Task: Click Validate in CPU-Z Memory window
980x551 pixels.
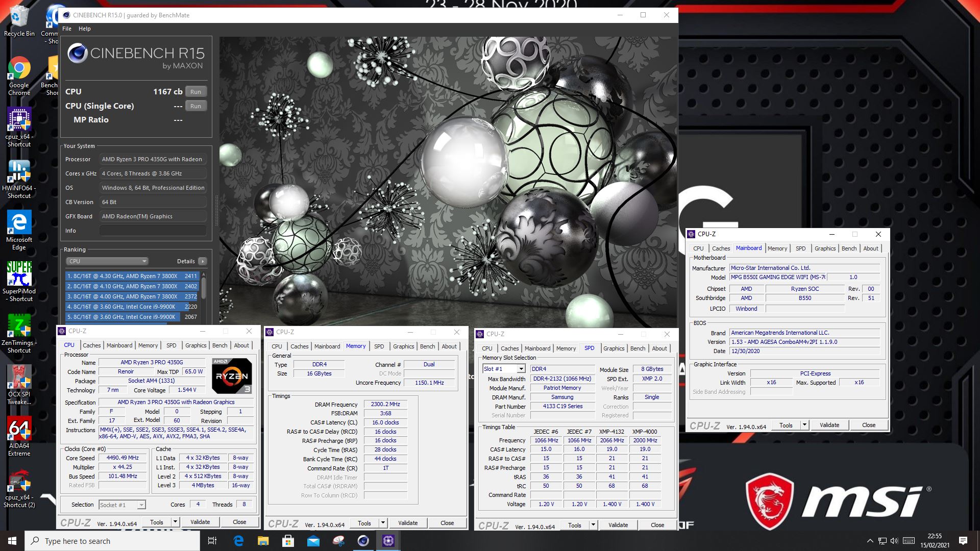Action: [408, 523]
